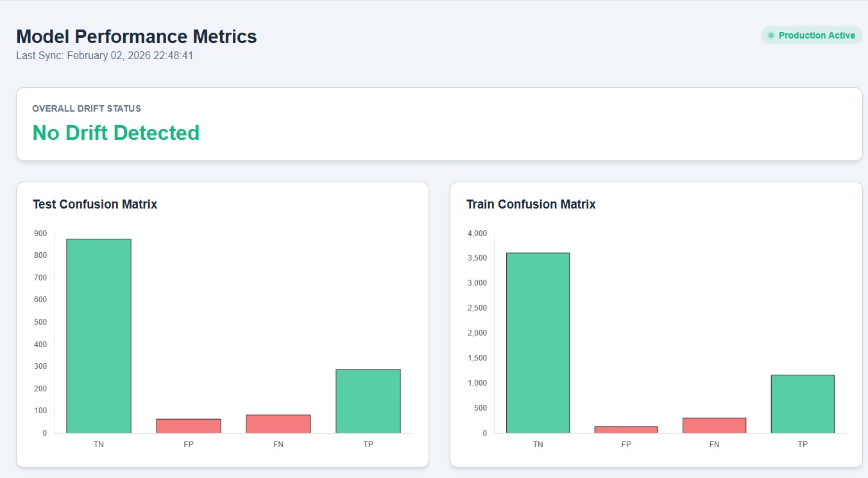
Task: Click the TN bar in Train Confusion Matrix
Action: click(538, 343)
